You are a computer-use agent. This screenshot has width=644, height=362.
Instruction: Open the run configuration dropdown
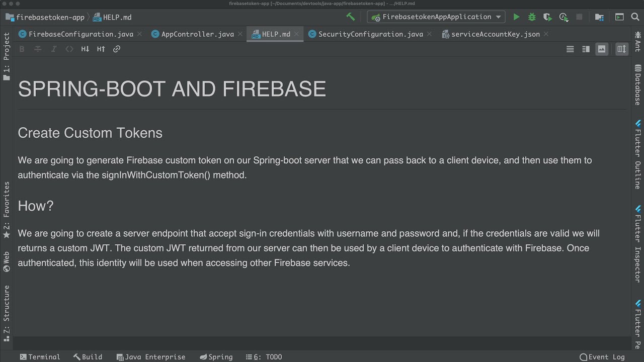436,17
